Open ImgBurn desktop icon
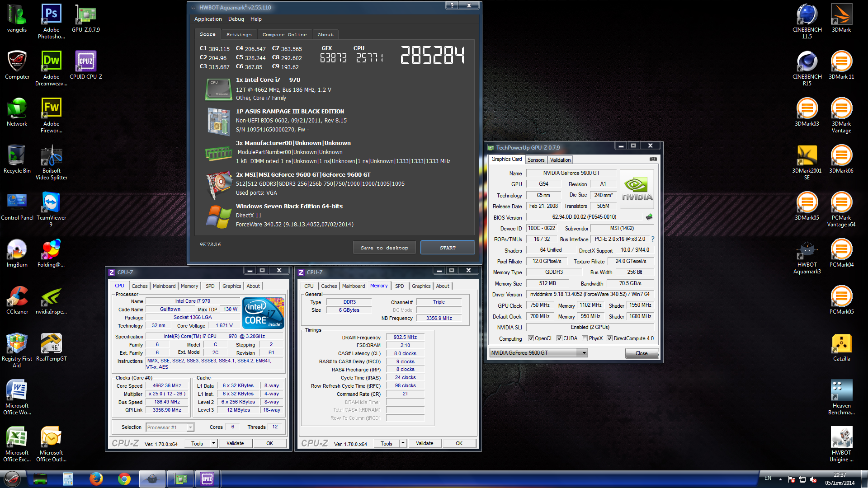Viewport: 868px width, 488px height. pos(17,253)
